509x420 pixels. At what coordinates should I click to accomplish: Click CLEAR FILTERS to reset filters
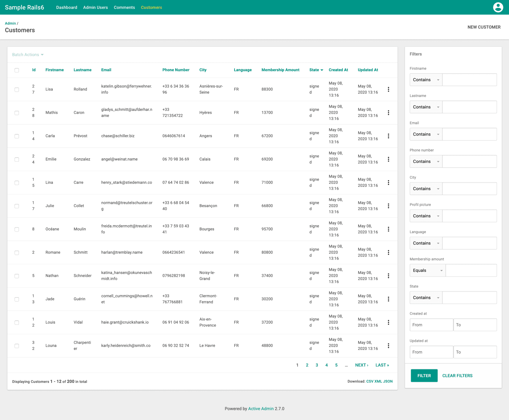point(457,375)
